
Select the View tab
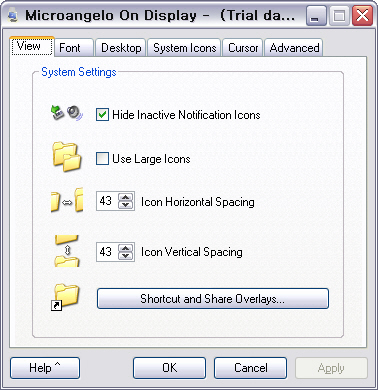coord(32,46)
